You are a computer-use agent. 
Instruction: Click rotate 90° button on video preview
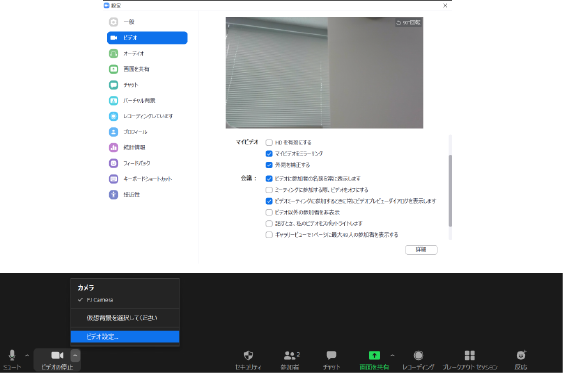point(408,23)
